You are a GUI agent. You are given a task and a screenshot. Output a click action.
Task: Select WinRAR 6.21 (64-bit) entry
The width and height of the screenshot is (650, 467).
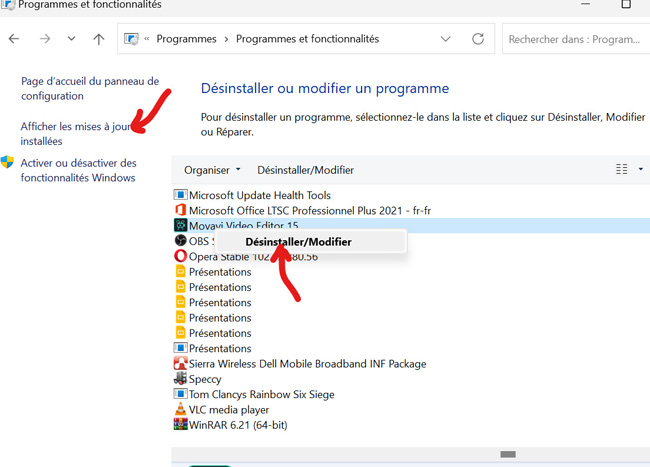[238, 425]
